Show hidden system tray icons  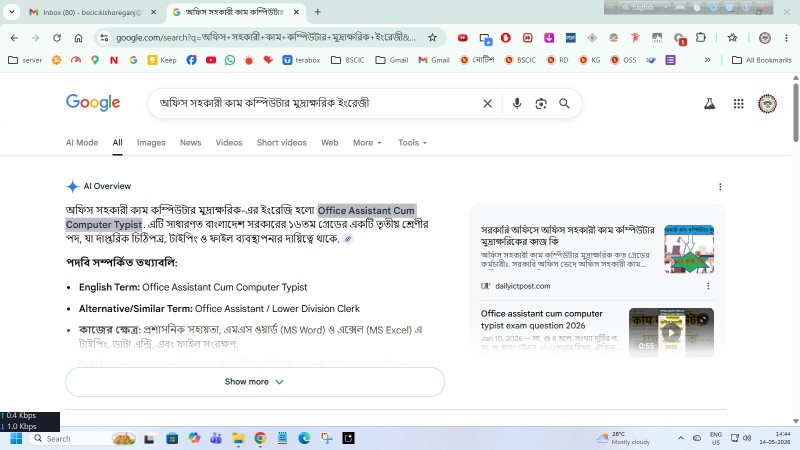coord(681,438)
